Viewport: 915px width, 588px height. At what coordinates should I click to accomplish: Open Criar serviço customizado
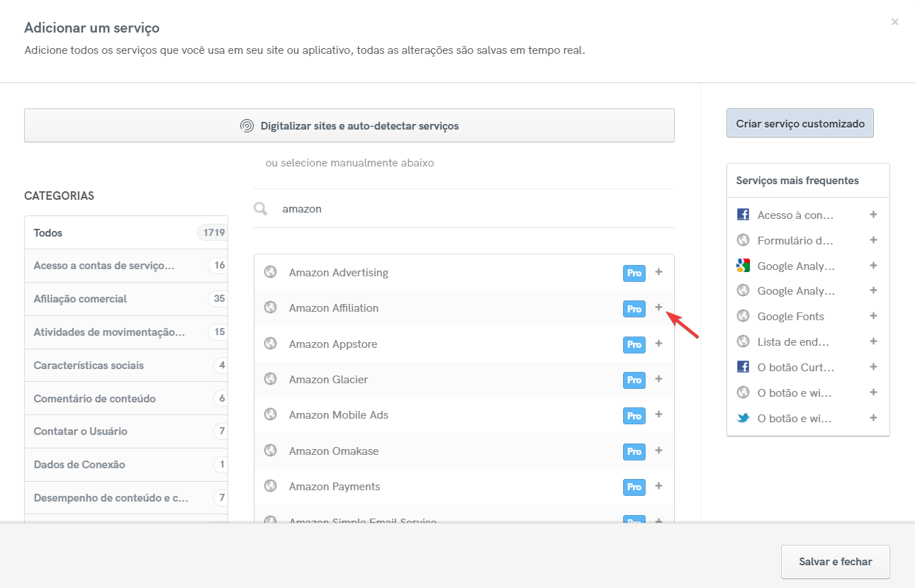799,123
